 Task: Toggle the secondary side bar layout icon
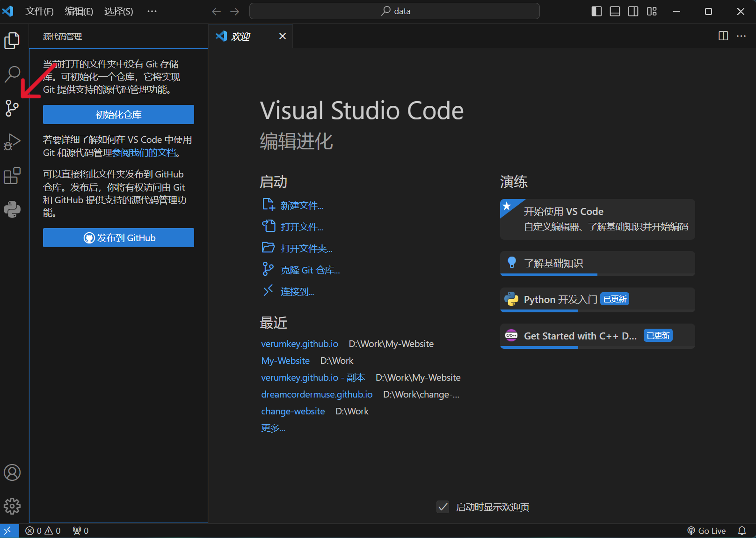(x=633, y=11)
